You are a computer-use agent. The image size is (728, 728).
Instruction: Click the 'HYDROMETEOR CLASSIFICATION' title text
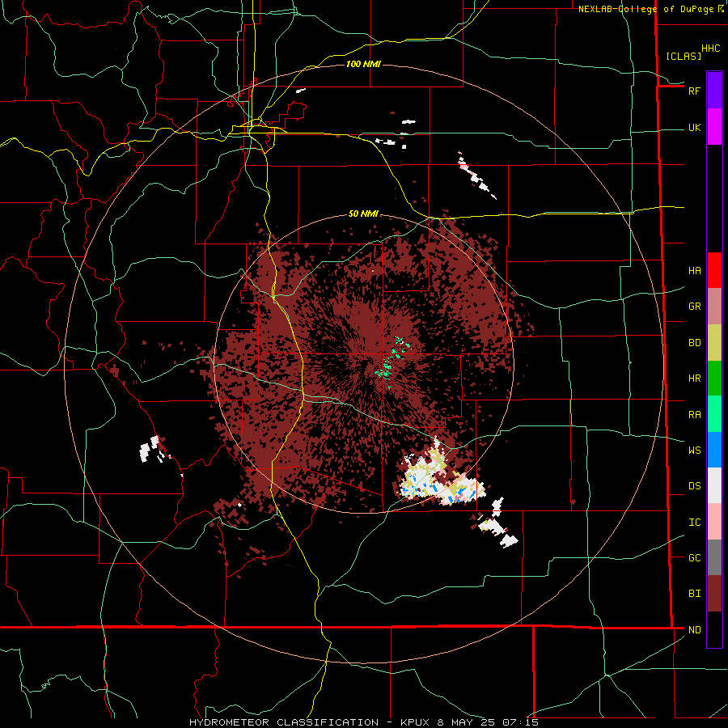(x=284, y=722)
